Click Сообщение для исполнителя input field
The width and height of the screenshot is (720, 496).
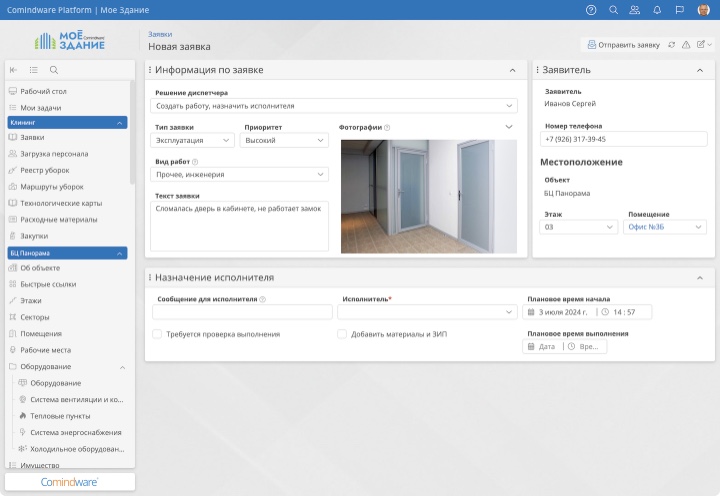click(x=242, y=312)
